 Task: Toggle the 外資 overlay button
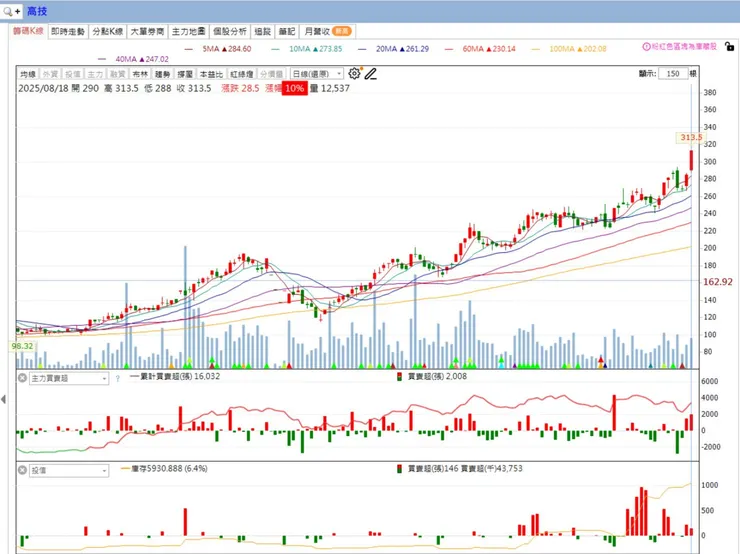point(50,74)
